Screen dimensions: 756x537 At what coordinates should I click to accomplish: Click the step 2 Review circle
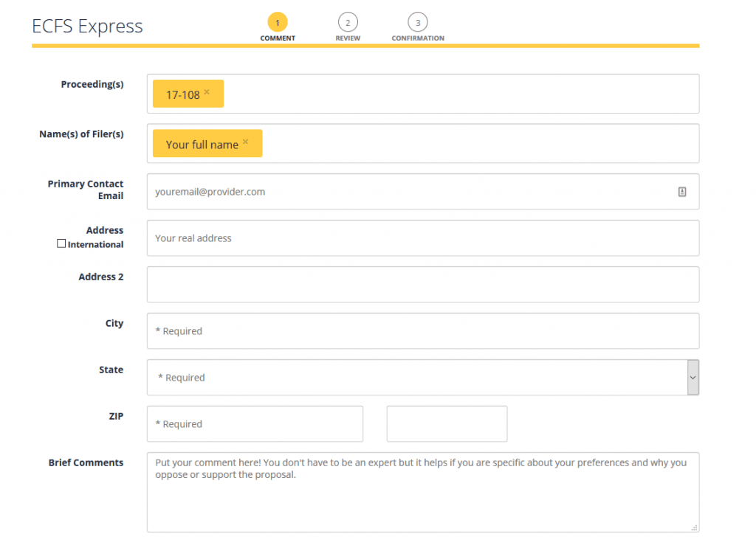tap(348, 22)
